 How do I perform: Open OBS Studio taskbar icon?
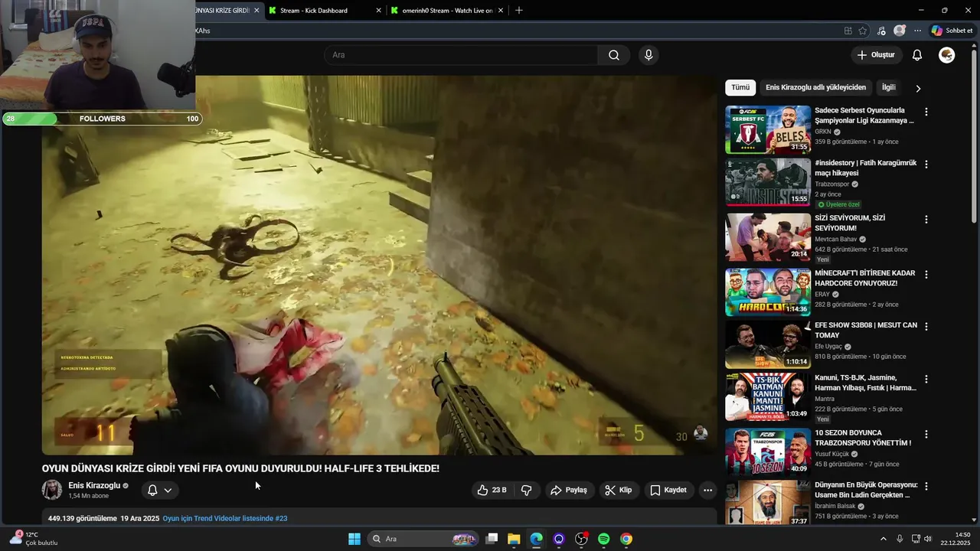coord(582,539)
